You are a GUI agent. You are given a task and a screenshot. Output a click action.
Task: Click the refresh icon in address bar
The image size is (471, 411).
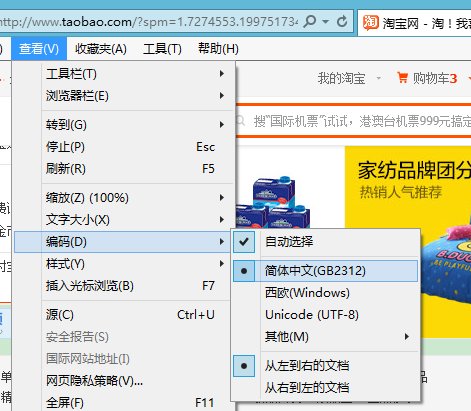pyautogui.click(x=342, y=22)
